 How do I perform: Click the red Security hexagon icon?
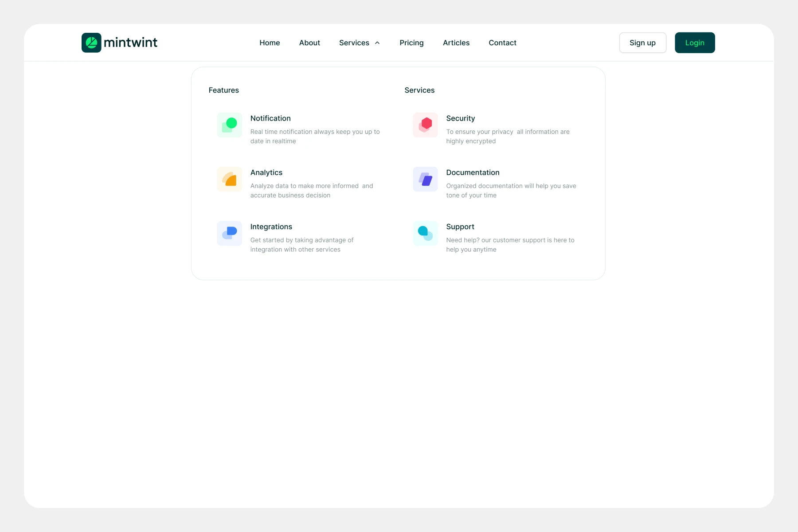(x=425, y=125)
